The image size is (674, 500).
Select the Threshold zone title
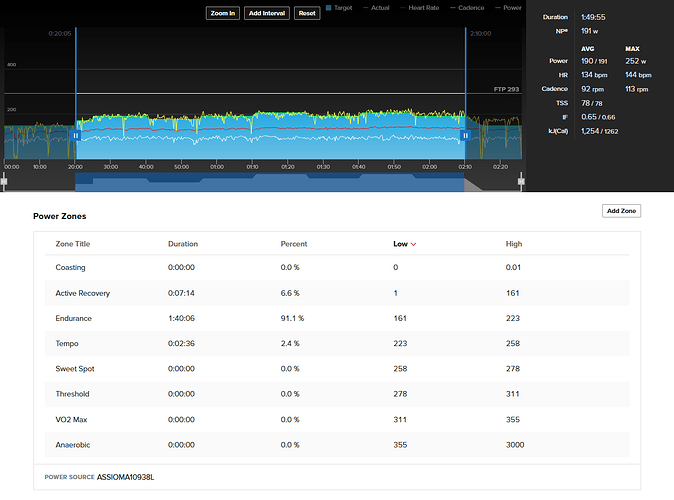(x=72, y=394)
